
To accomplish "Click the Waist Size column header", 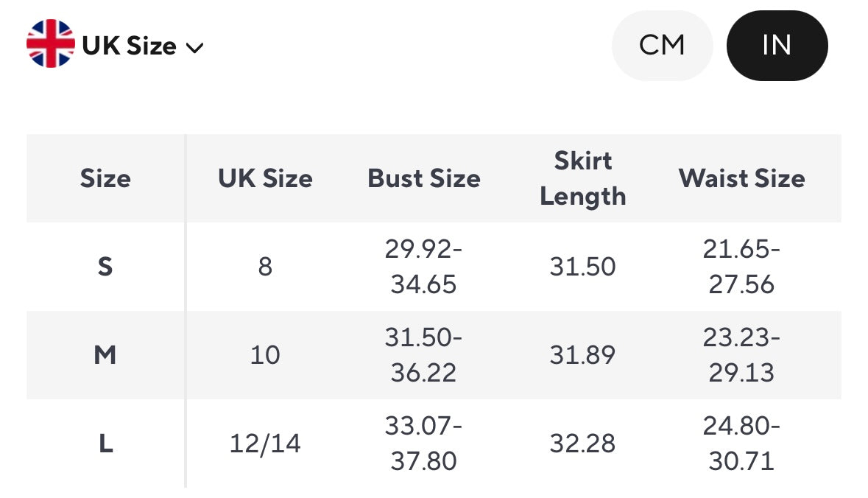I will click(x=742, y=178).
